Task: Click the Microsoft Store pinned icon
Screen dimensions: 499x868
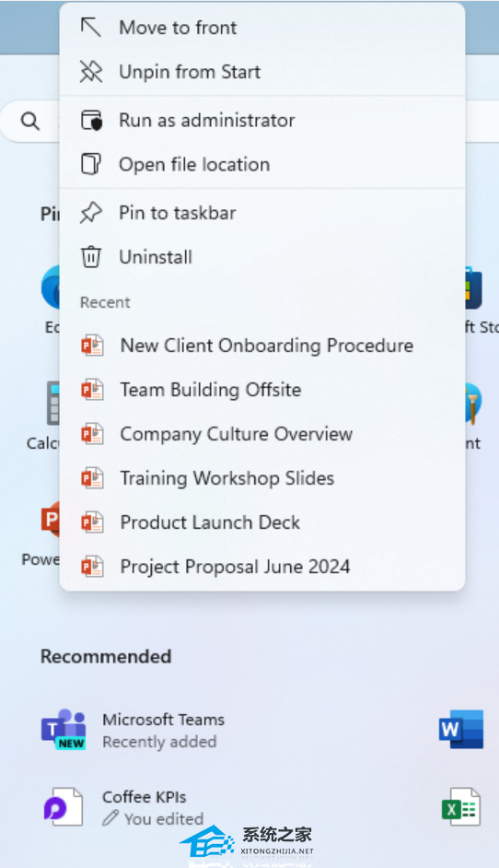Action: [474, 287]
